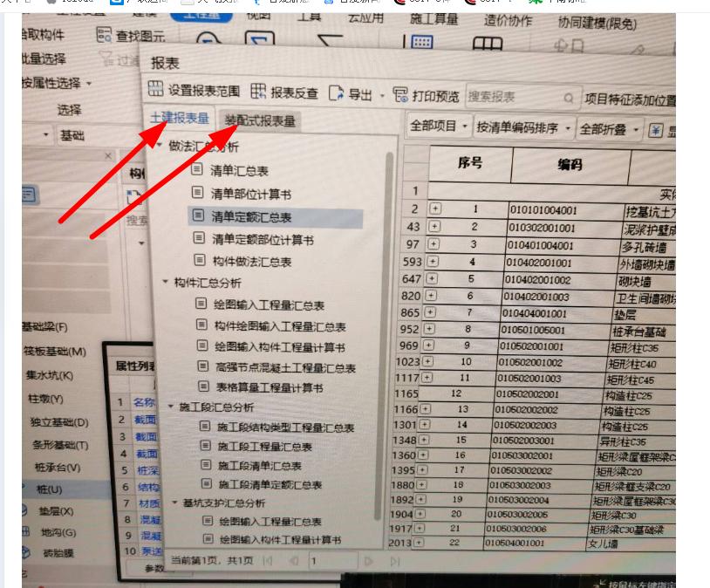The image size is (710, 588).
Task: Collapse the 施工段汇总分析 tree group
Action: tap(171, 407)
